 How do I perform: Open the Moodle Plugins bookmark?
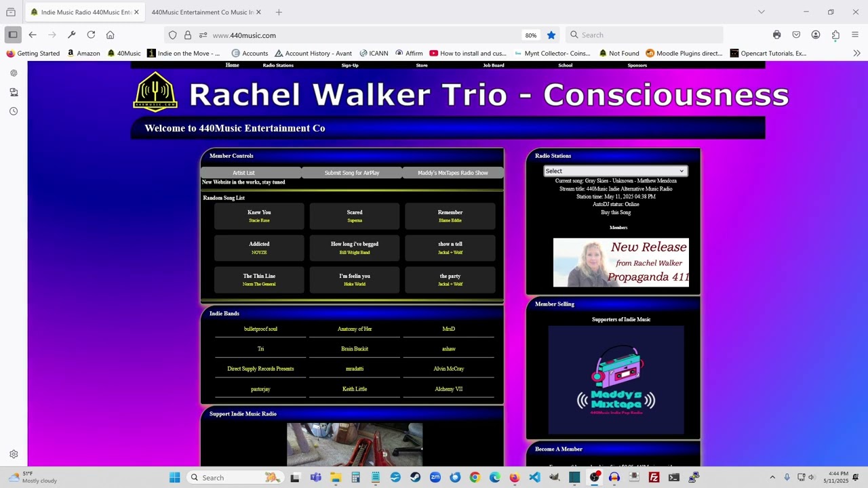coord(684,53)
